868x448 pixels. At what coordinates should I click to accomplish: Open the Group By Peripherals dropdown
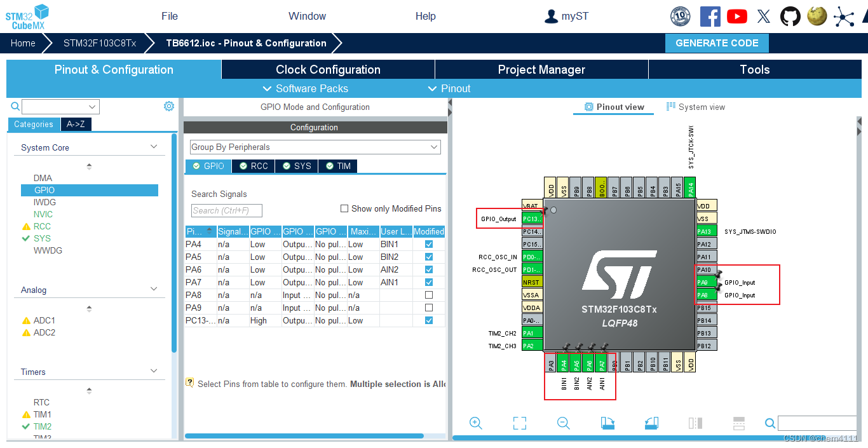pyautogui.click(x=435, y=147)
